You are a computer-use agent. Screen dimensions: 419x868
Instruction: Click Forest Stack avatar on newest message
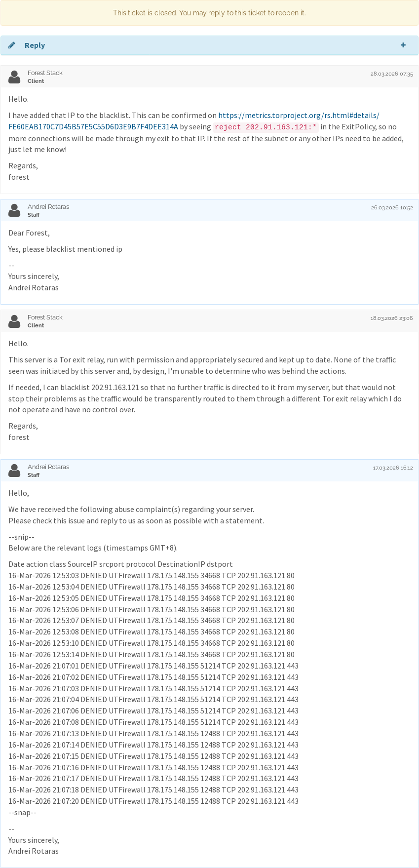tap(14, 77)
